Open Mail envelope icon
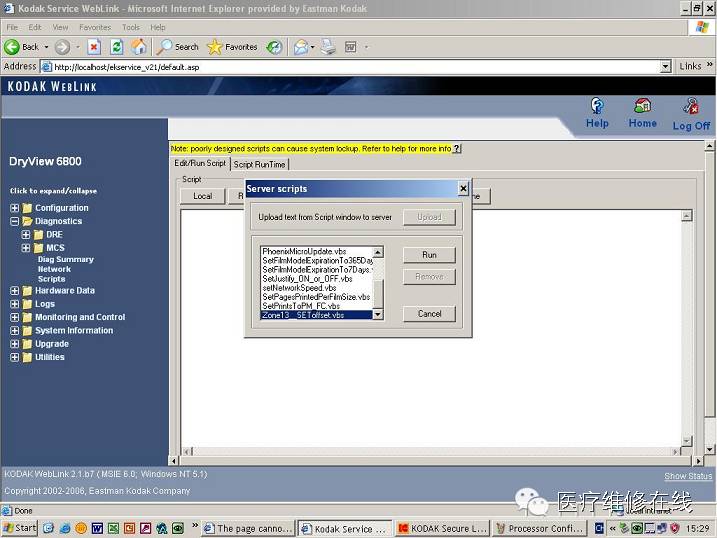Screen dimensions: 717x538 click(x=301, y=47)
